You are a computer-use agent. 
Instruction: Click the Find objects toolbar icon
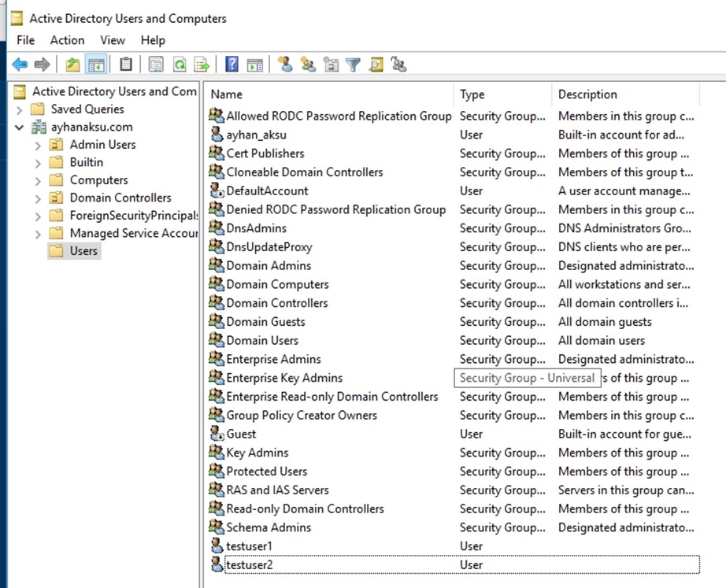click(376, 65)
